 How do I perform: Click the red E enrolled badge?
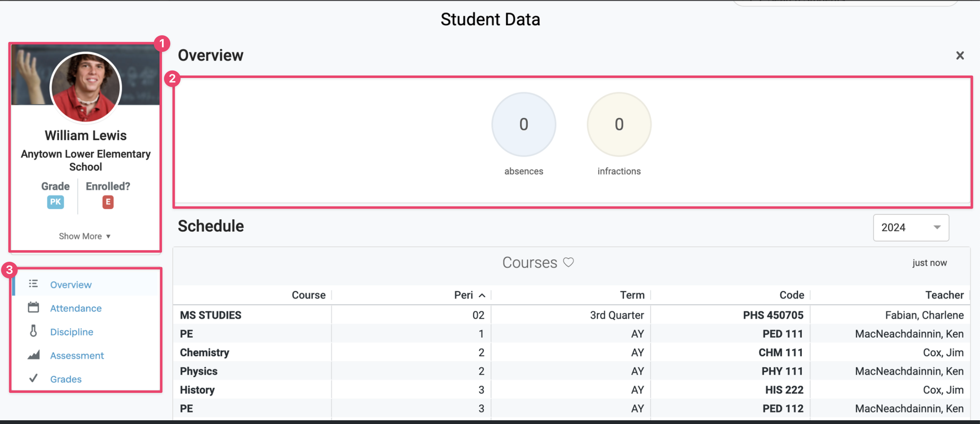[108, 202]
